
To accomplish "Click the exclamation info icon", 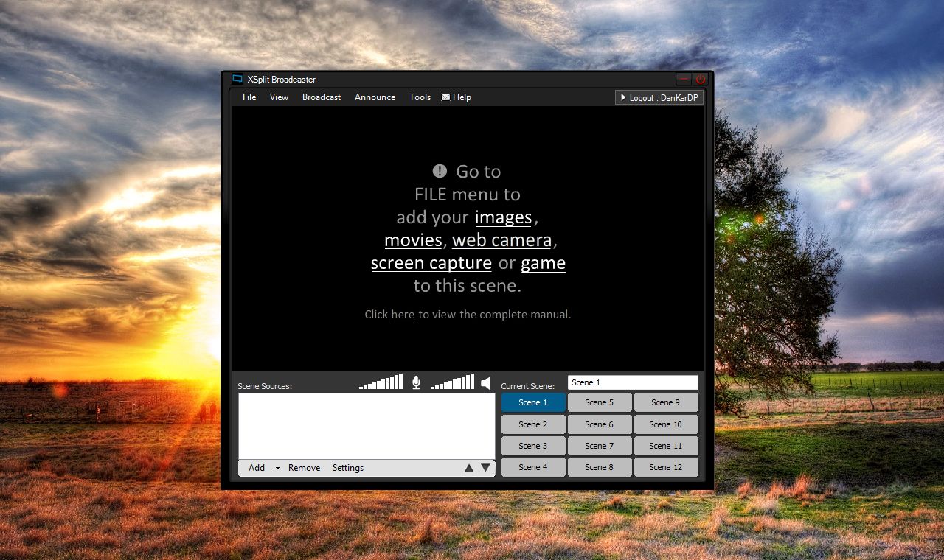I will tap(440, 171).
